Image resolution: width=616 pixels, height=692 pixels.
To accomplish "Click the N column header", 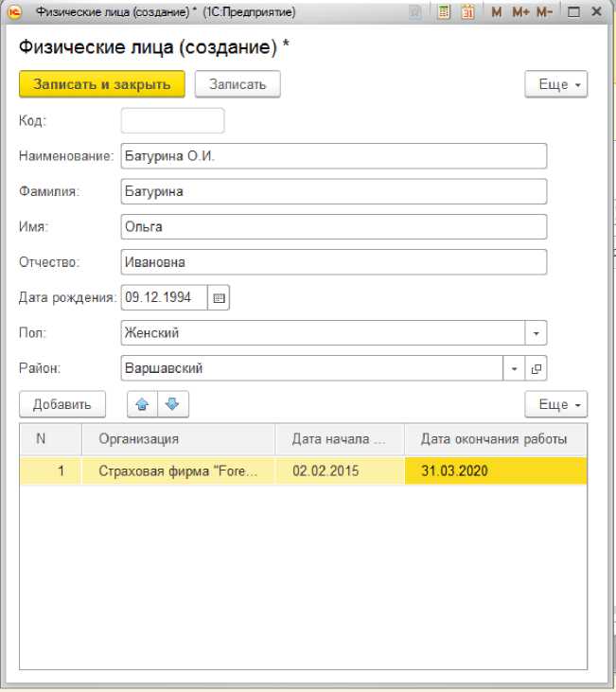I will [50, 439].
